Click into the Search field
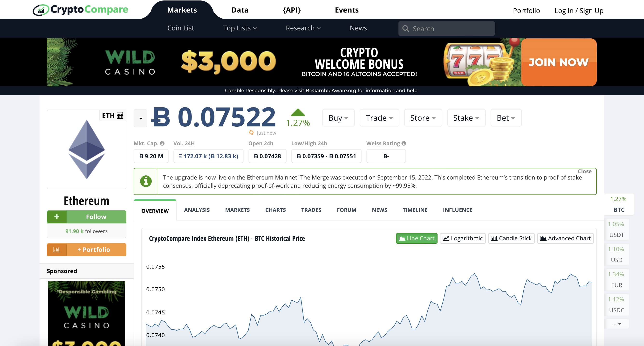Viewport: 644px width, 346px height. [446, 28]
